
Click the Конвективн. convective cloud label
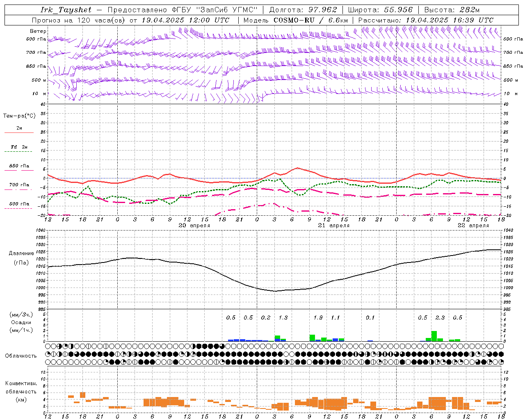tap(21, 383)
